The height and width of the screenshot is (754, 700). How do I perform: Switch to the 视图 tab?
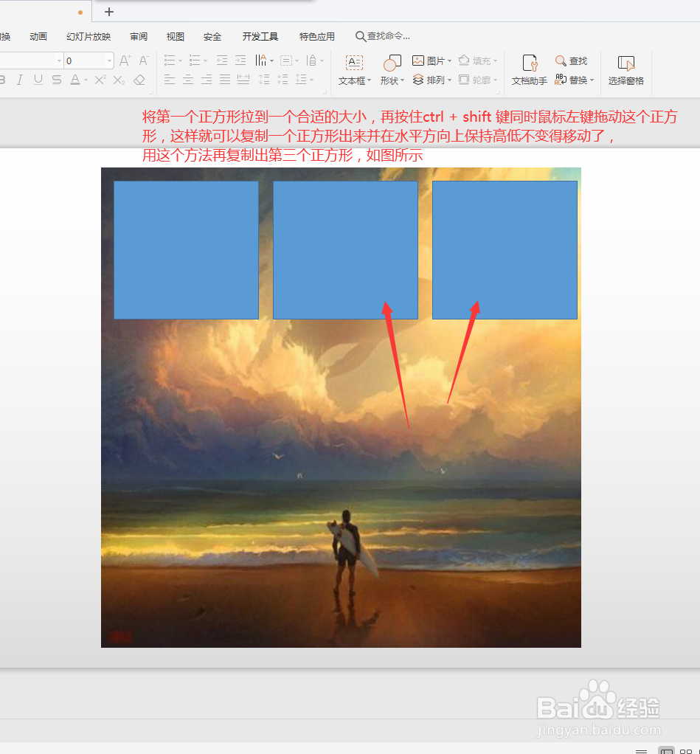click(x=176, y=37)
